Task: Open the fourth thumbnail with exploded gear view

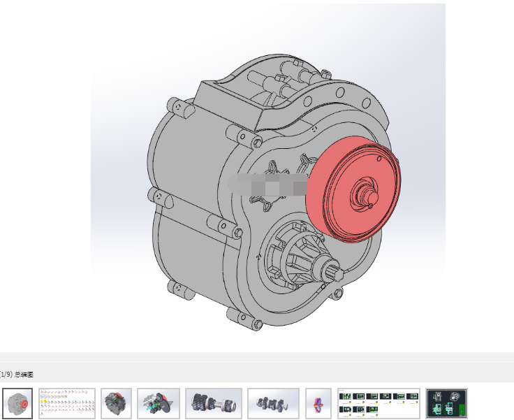Action: [159, 404]
